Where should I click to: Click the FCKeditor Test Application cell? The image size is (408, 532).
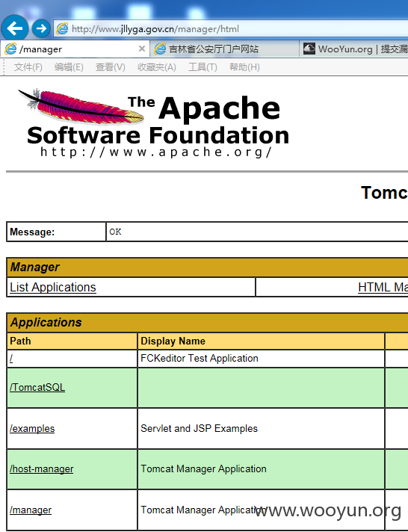coord(261,359)
